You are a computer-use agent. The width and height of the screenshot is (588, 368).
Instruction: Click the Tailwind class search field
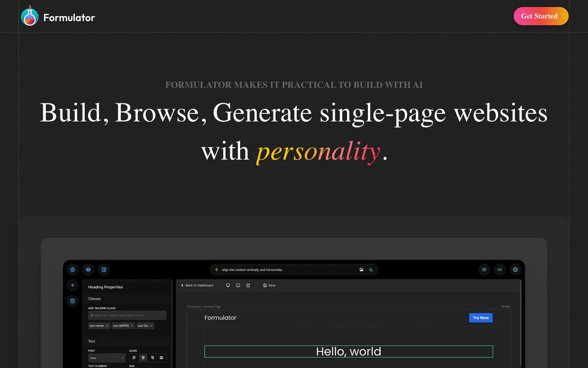point(127,315)
